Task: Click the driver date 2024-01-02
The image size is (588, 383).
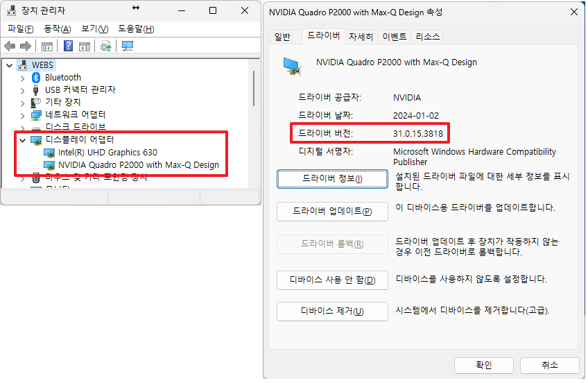Action: point(416,116)
